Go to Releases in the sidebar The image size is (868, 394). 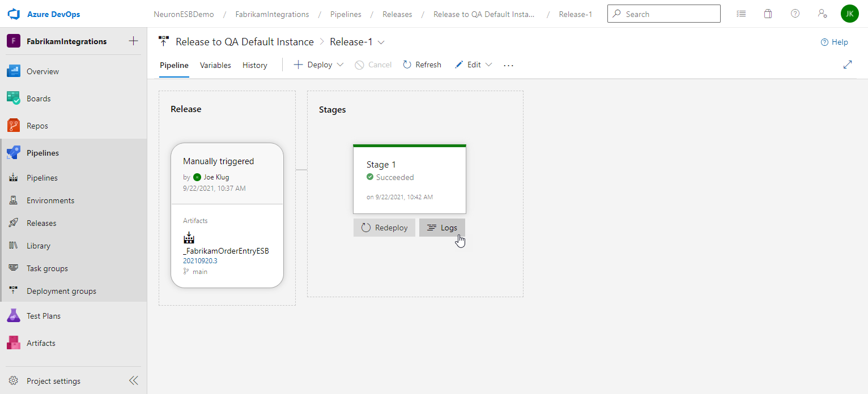(74, 223)
